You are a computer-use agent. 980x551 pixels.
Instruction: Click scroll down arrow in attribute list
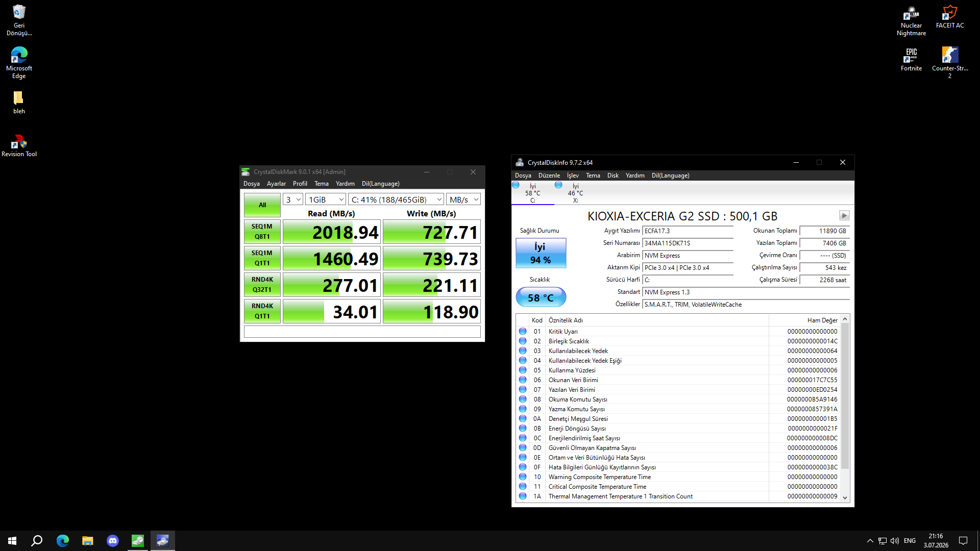pos(845,497)
